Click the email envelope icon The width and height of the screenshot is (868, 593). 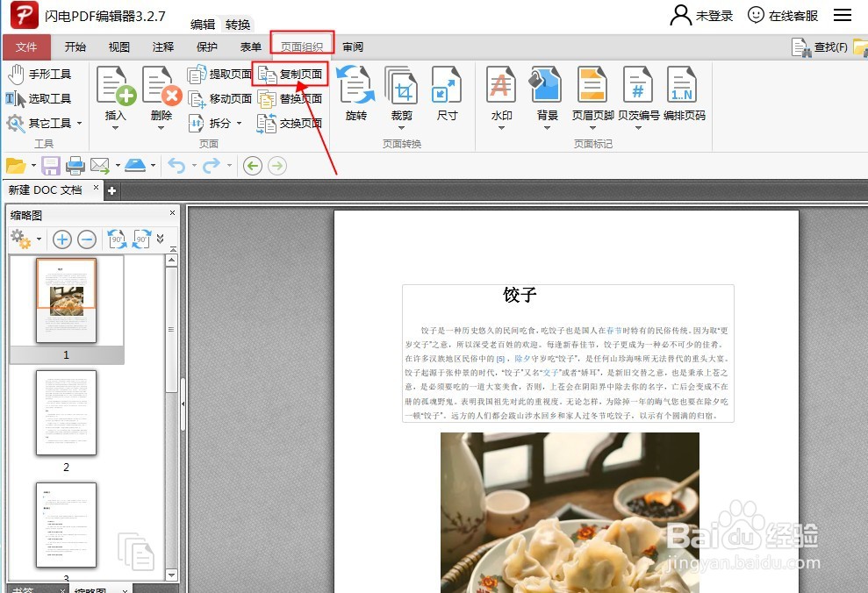(100, 166)
